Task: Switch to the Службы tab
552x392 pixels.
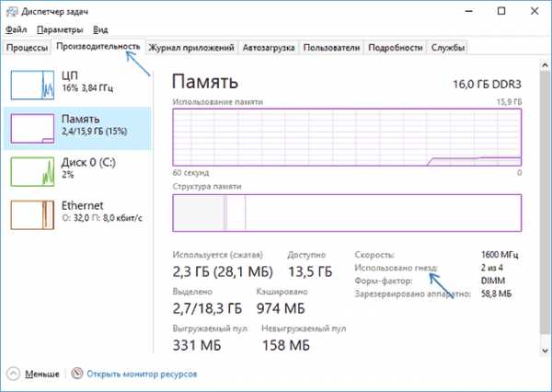Action: coord(448,48)
